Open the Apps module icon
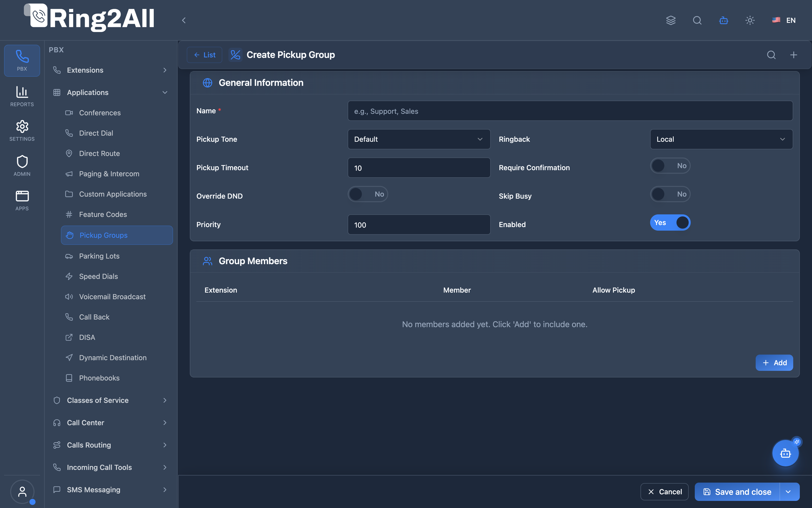Image resolution: width=812 pixels, height=508 pixels. (x=22, y=201)
